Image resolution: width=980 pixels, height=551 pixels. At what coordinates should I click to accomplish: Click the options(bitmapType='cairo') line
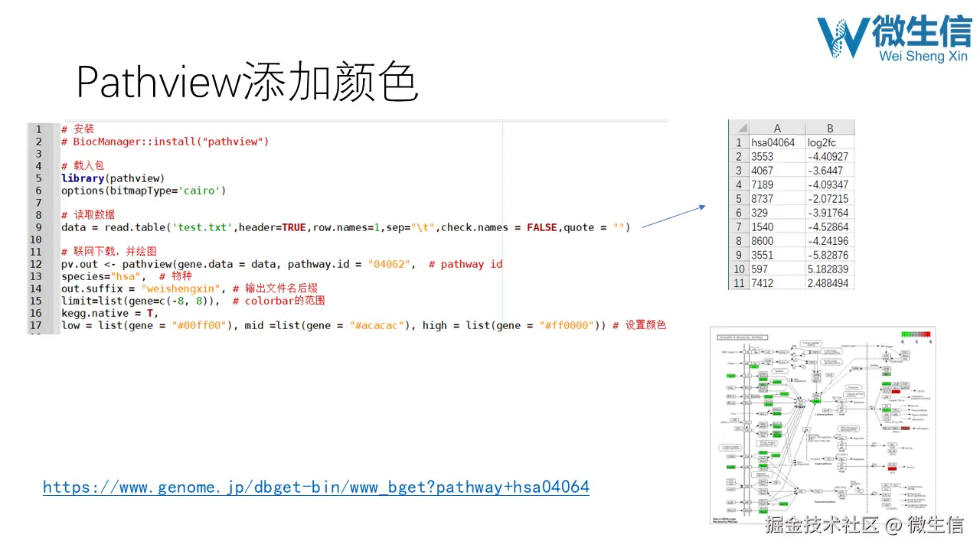coord(144,191)
